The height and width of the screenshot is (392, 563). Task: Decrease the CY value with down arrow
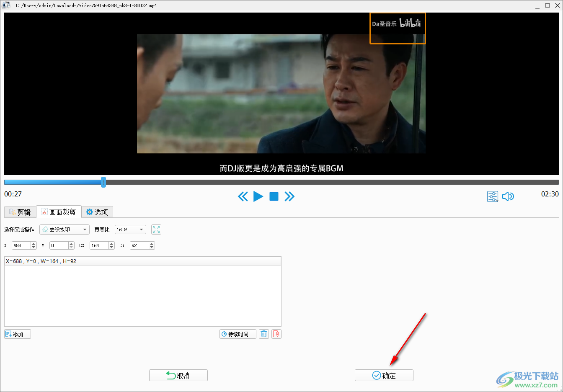pos(152,248)
